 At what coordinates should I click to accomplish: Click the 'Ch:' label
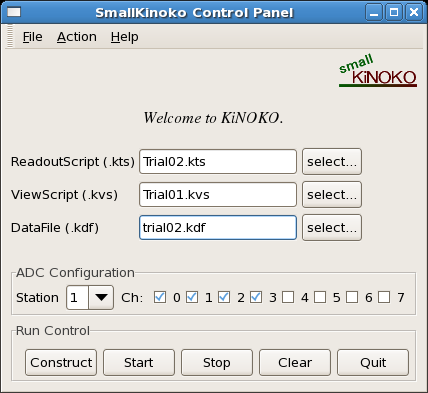coord(132,297)
